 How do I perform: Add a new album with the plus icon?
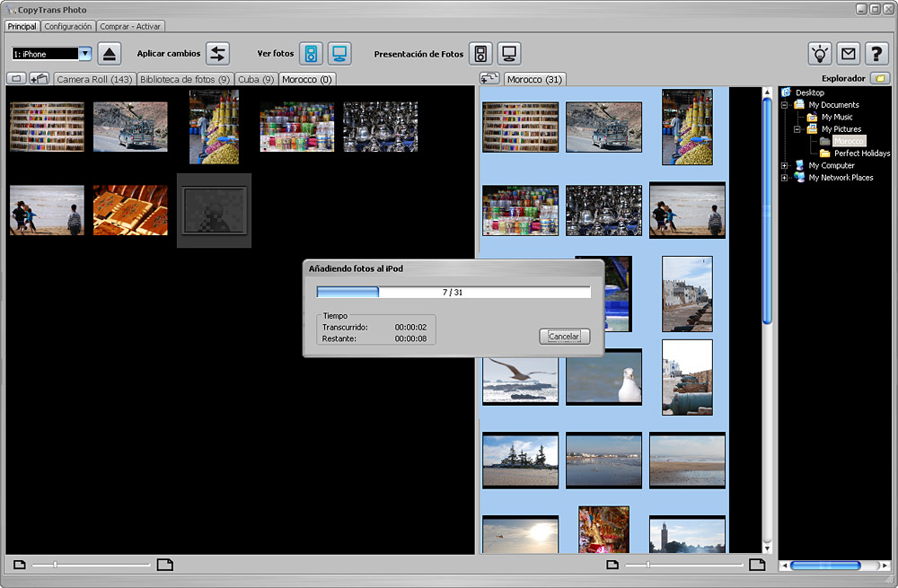(39, 78)
